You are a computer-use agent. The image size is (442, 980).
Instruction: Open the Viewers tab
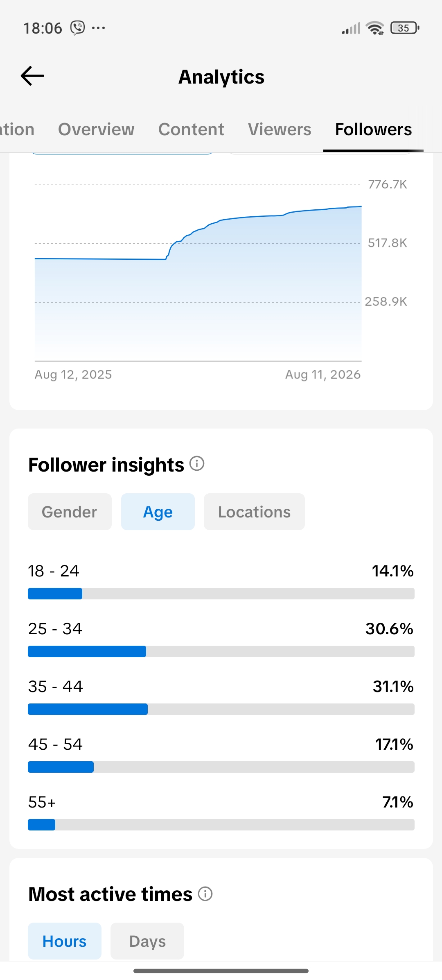pos(280,129)
